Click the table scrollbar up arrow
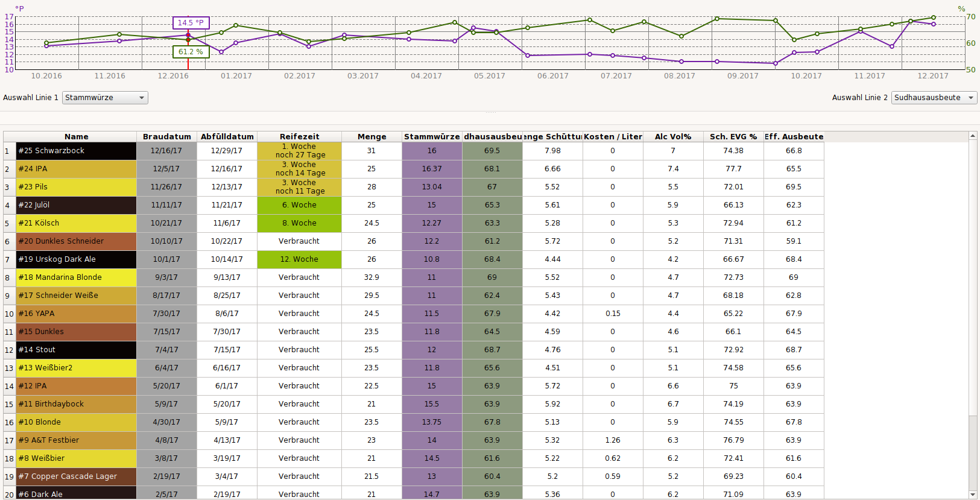Screen dimensions: 980x500 (973, 136)
